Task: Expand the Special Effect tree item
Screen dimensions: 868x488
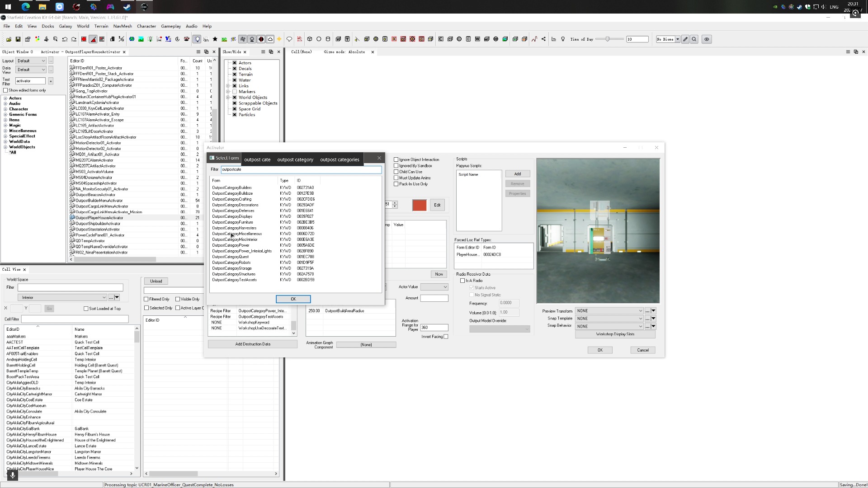Action: [x=6, y=136]
